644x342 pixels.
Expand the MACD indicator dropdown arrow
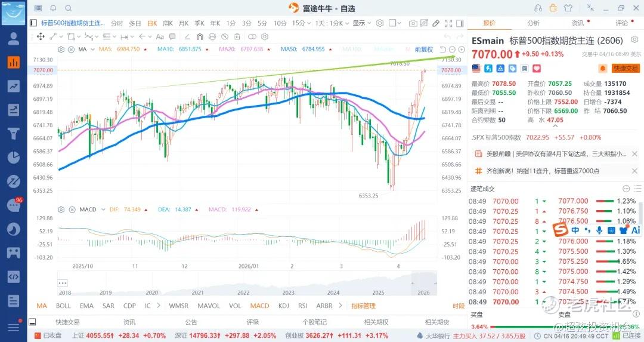pyautogui.click(x=103, y=209)
